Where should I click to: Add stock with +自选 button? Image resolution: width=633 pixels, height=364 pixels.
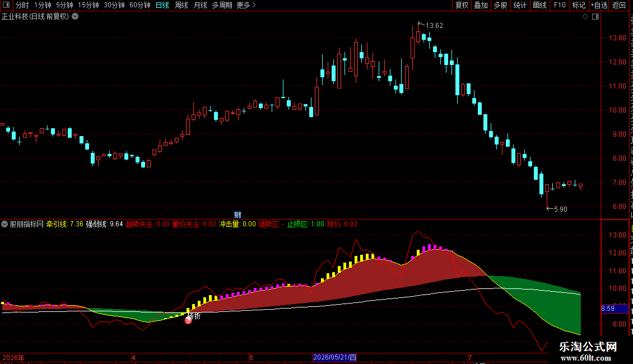[x=599, y=5]
